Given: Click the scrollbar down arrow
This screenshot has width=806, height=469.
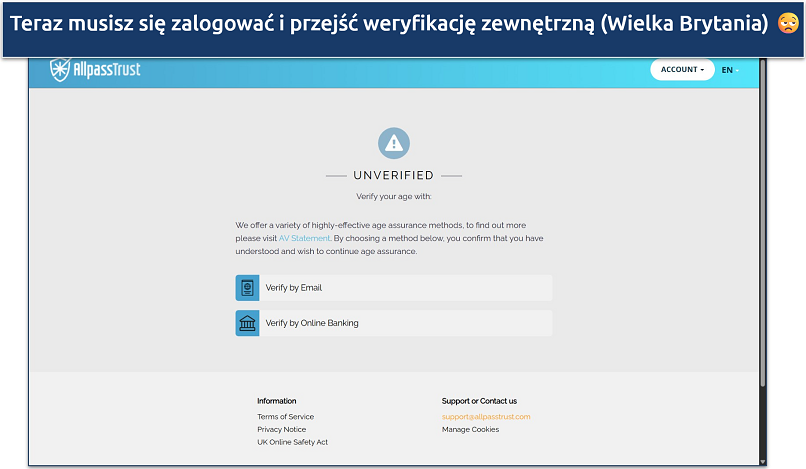Looking at the screenshot, I should pos(763,461).
